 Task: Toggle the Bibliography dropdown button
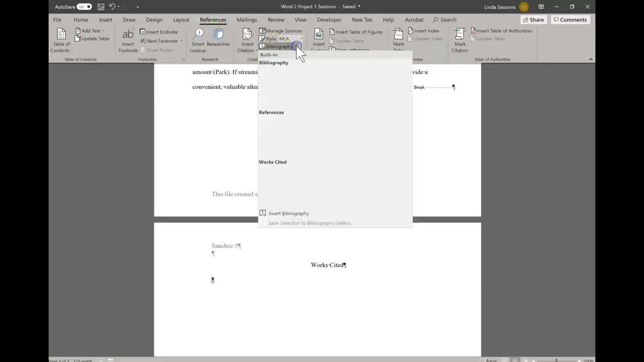click(x=280, y=46)
